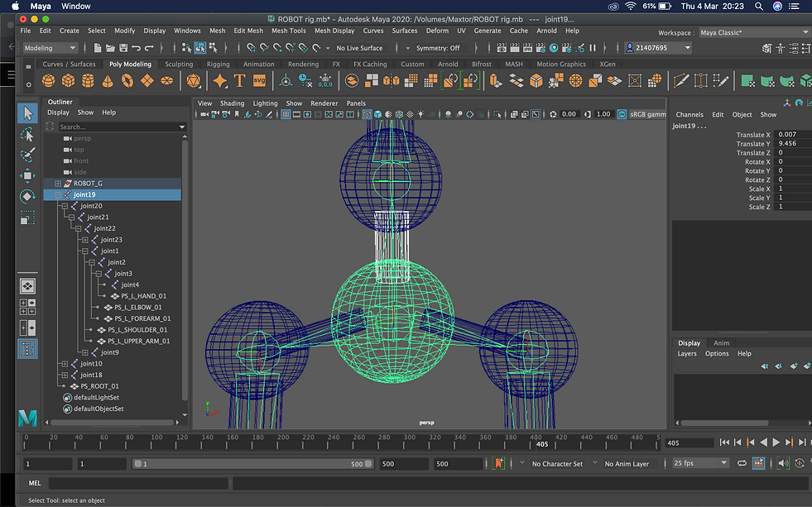Click the Channels button in Channel Box

click(x=689, y=114)
